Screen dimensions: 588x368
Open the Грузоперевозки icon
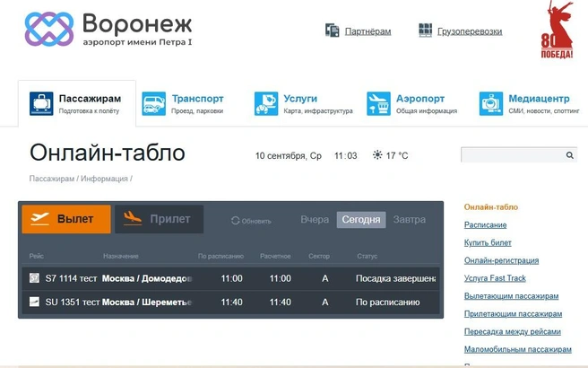click(425, 31)
